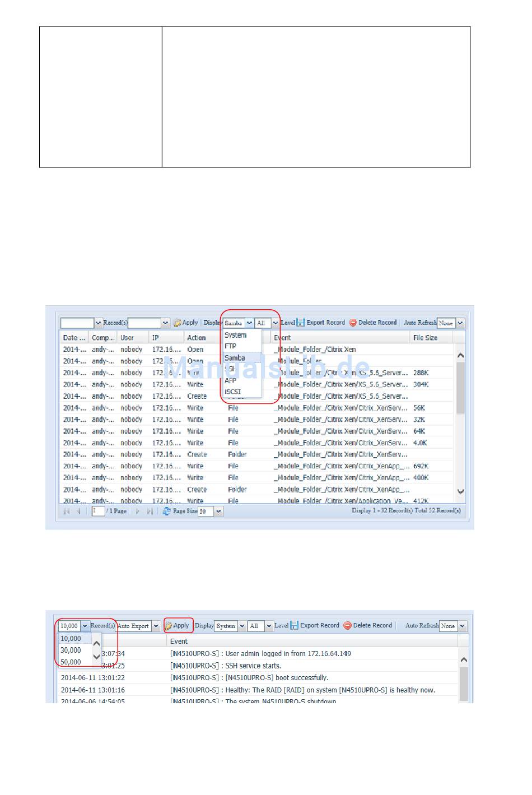Go to previous page in log pagination bar
The image size is (532, 795).
point(78,511)
